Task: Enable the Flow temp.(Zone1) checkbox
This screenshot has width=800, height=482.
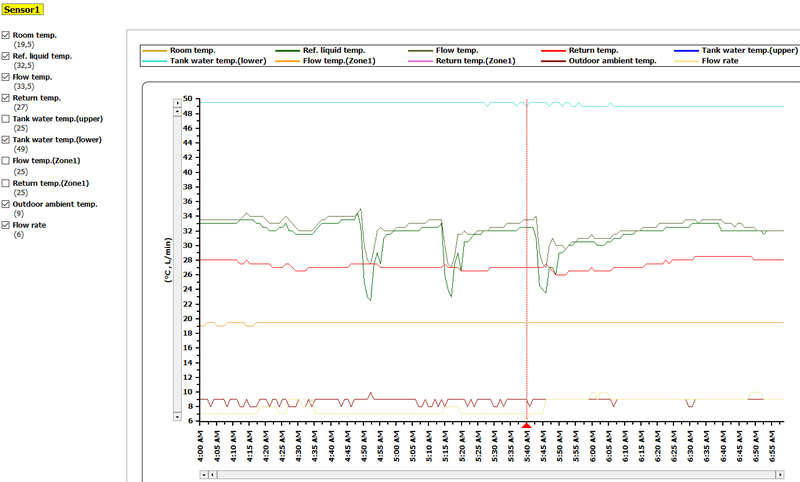Action: [x=6, y=161]
